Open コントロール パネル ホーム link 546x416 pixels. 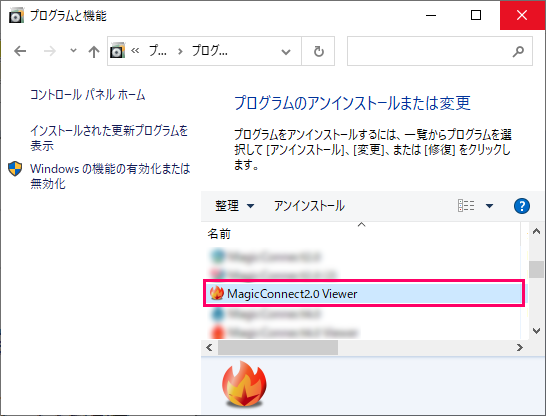coord(87,95)
